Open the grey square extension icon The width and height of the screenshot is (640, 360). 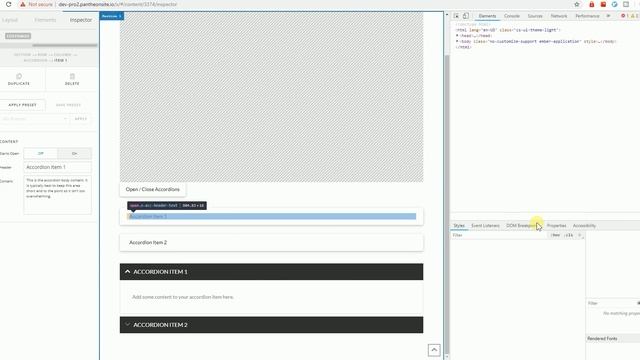tap(626, 4)
